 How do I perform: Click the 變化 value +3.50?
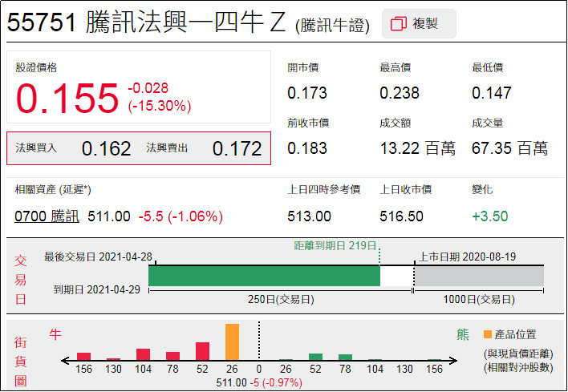tap(489, 216)
